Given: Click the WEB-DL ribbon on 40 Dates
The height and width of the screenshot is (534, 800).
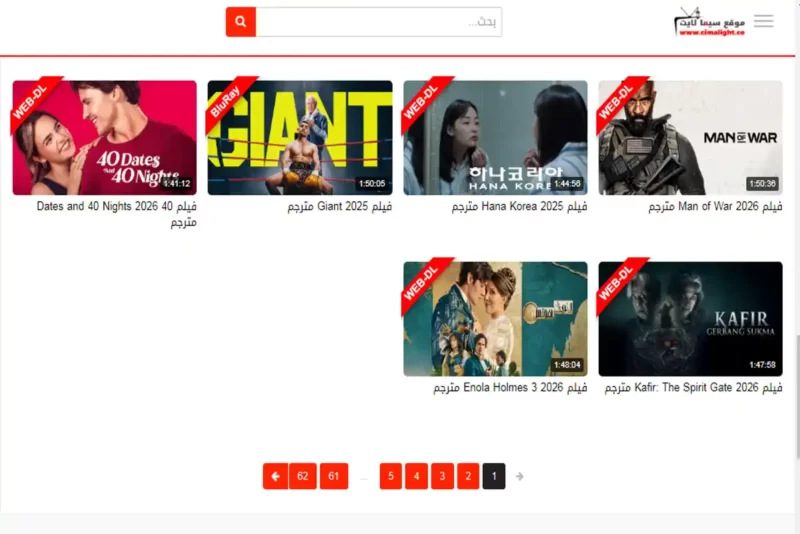Looking at the screenshot, I should [x=32, y=101].
